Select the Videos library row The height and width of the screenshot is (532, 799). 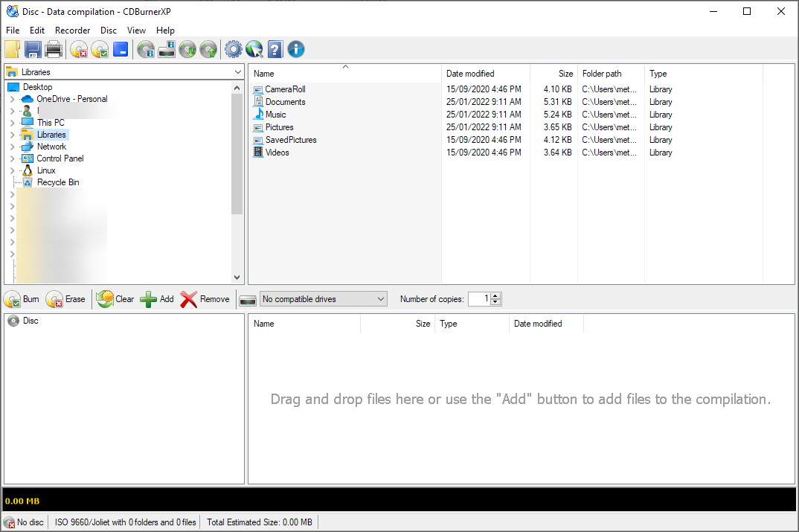277,153
